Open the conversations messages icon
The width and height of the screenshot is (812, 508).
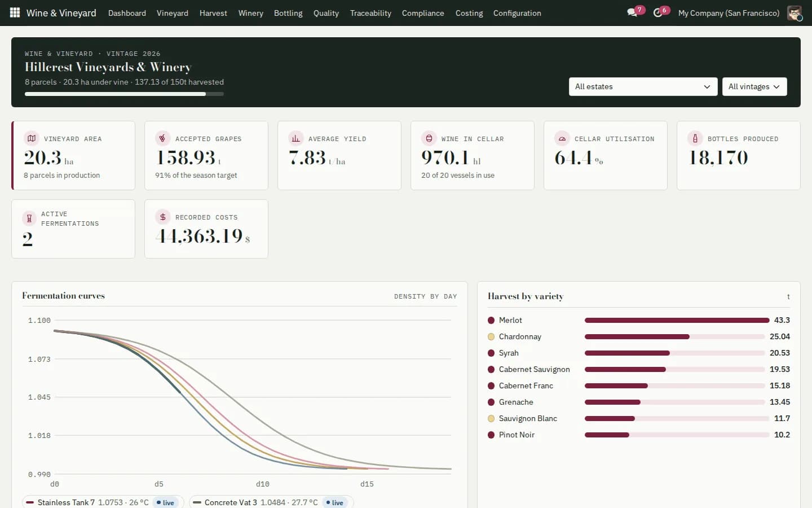(632, 12)
